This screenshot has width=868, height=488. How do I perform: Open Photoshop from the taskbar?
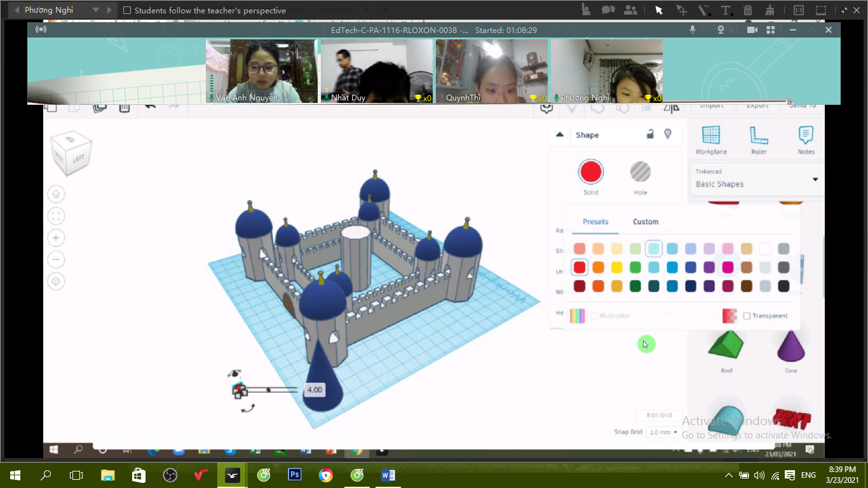294,475
